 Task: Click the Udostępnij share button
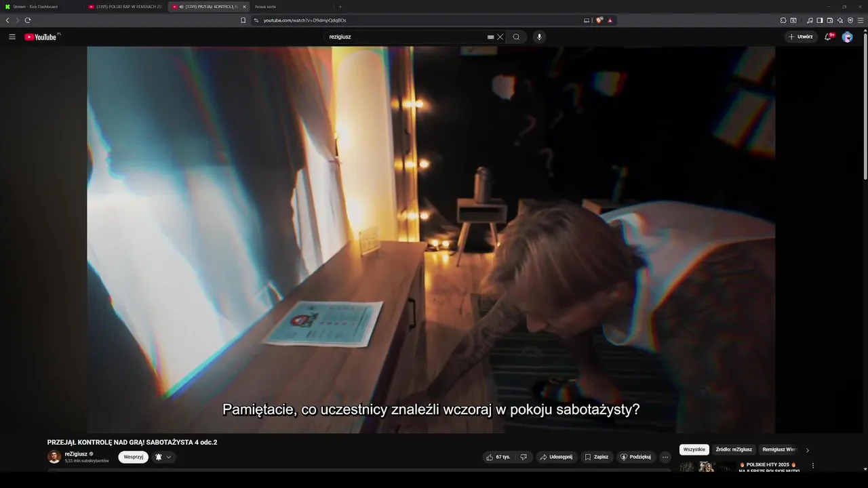pos(555,457)
